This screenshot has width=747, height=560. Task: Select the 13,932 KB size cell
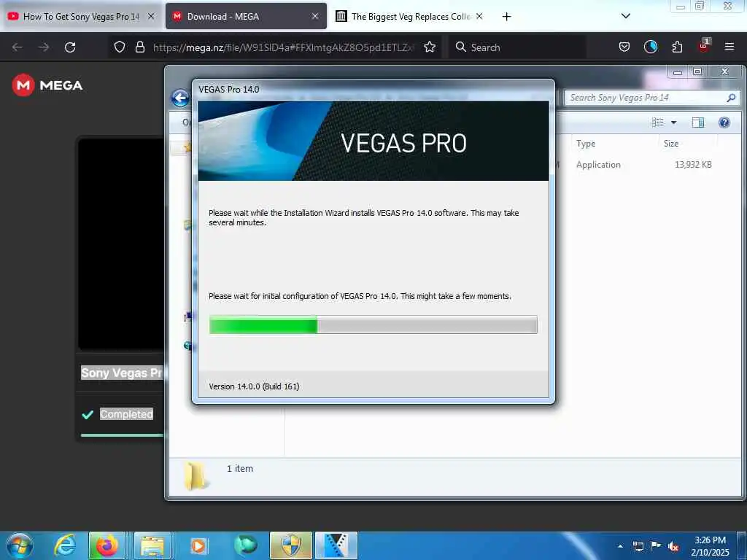[x=693, y=165]
